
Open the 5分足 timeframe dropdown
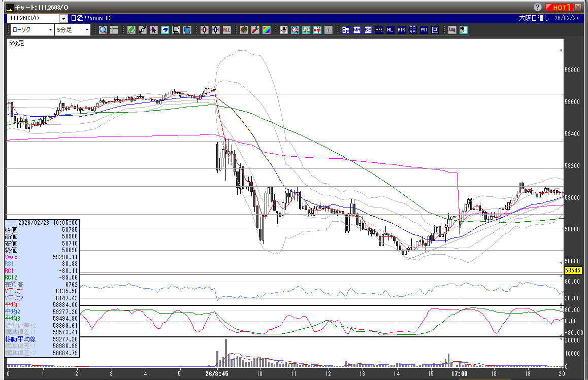72,30
